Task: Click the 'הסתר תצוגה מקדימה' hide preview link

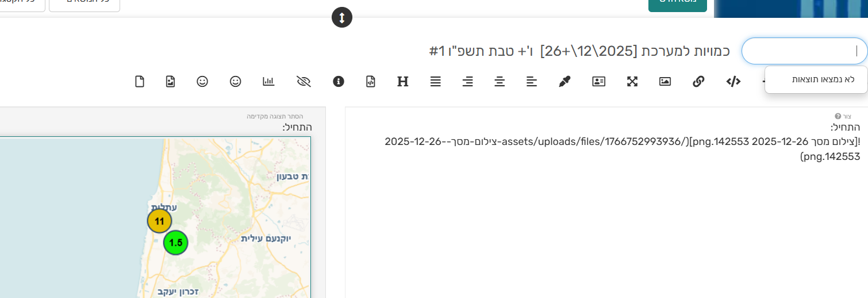Action: [x=275, y=116]
